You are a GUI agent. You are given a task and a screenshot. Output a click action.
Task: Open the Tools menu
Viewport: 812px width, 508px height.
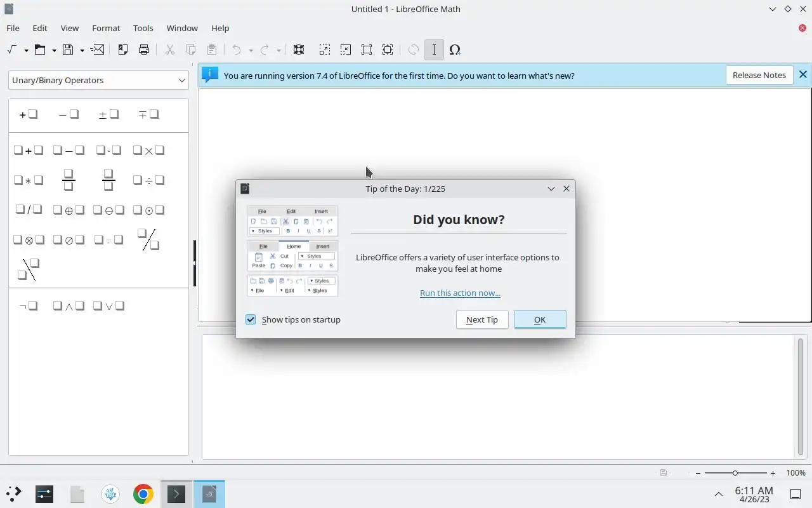tap(143, 28)
